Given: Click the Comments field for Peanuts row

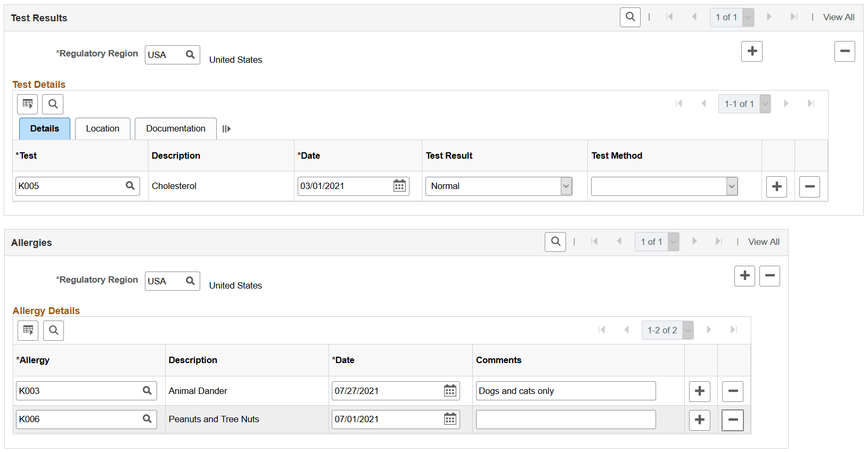Looking at the screenshot, I should point(566,420).
